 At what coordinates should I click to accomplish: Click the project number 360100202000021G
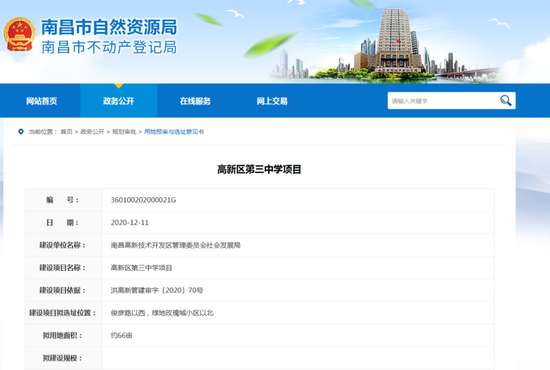pos(143,200)
